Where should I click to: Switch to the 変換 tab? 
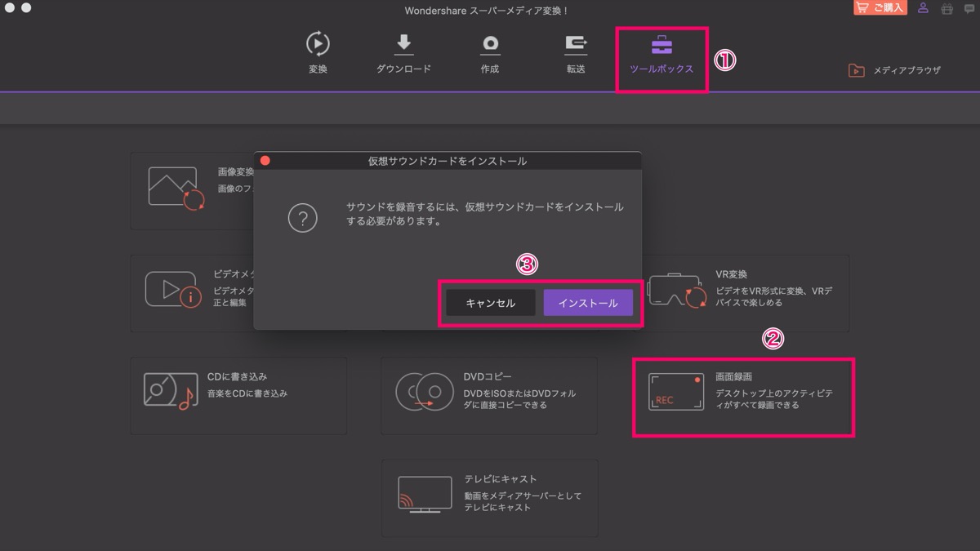[x=318, y=52]
